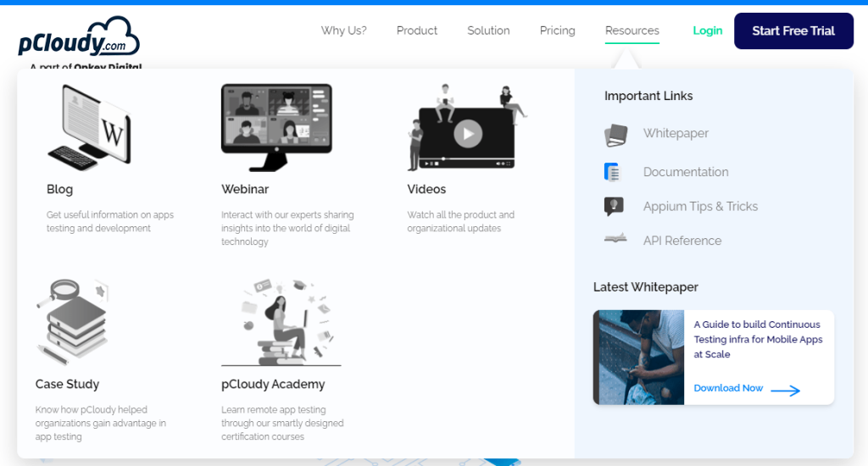868x466 pixels.
Task: Open the Whitepaper link
Action: [676, 133]
